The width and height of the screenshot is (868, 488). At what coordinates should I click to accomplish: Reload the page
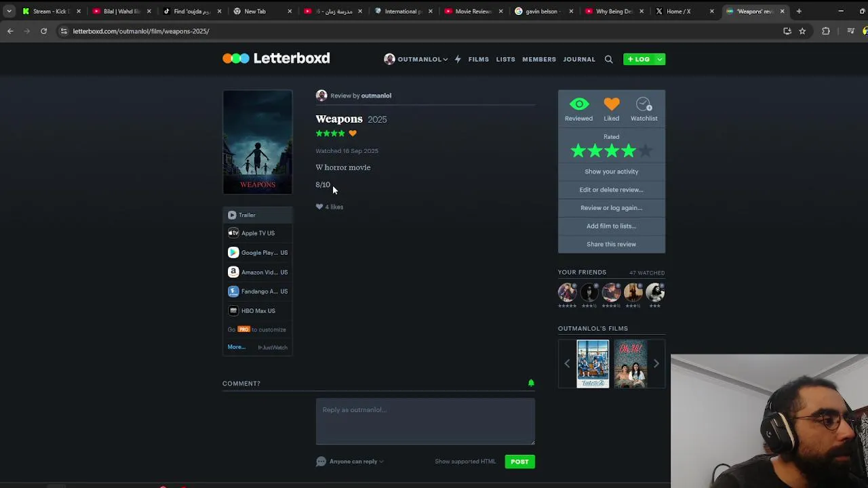[x=43, y=31]
